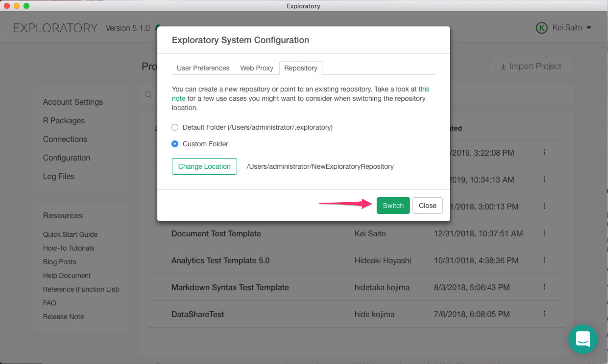Select the Default Folder radio option

click(175, 127)
